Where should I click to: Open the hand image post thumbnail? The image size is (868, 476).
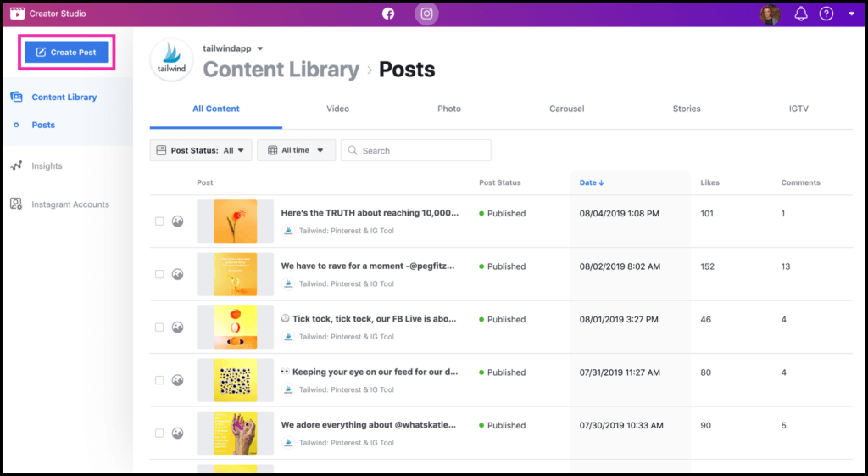click(x=236, y=434)
